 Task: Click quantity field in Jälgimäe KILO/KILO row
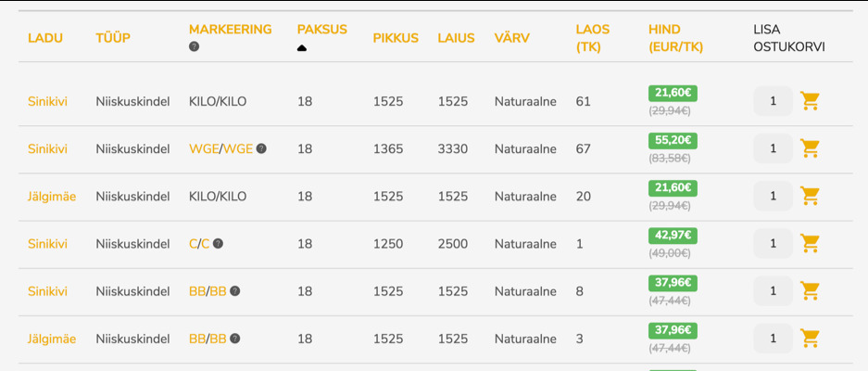(x=773, y=197)
